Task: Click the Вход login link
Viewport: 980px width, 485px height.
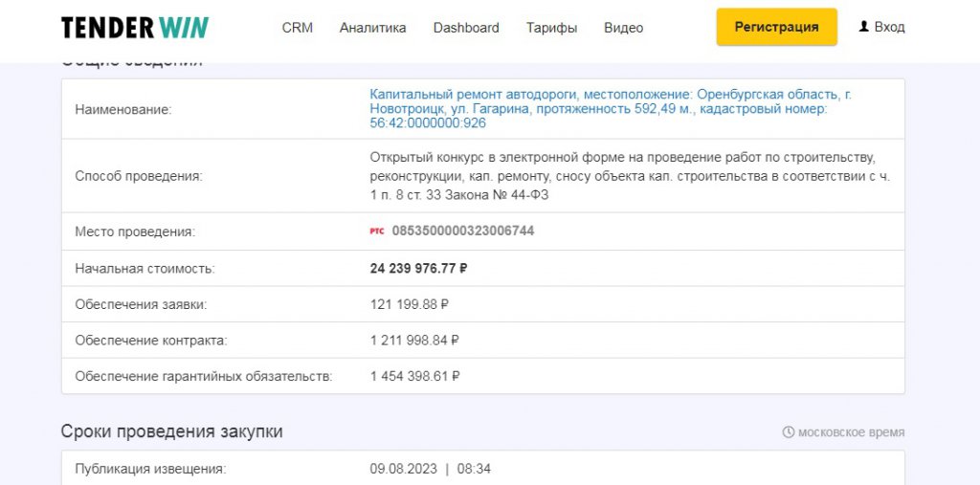Action: [889, 27]
